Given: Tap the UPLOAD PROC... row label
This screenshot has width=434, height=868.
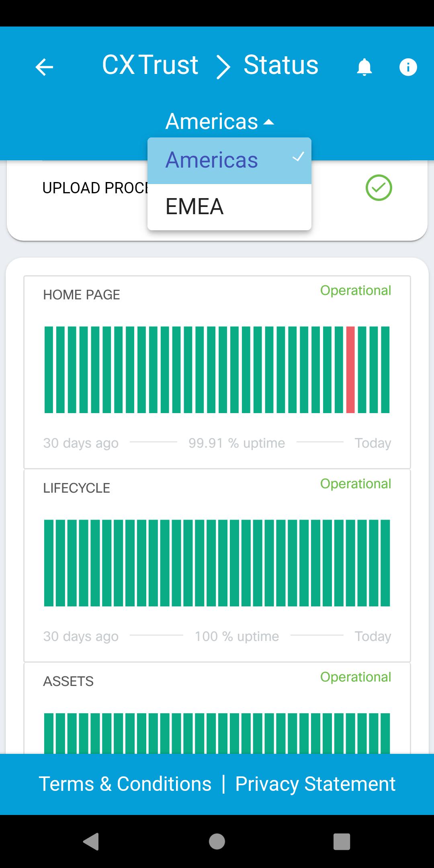Looking at the screenshot, I should 95,188.
